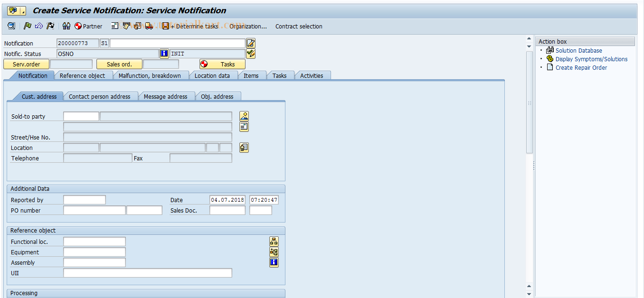Click the info icon below the Assembly icons
This screenshot has width=644, height=298.
point(274,262)
